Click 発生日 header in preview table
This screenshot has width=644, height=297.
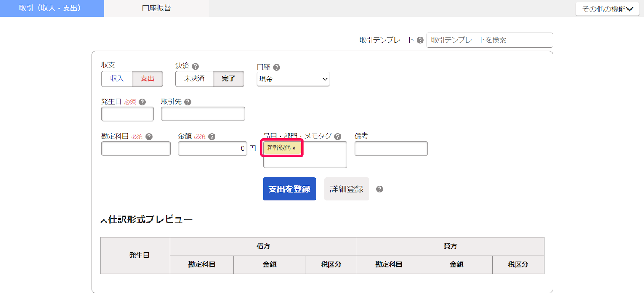(x=135, y=256)
